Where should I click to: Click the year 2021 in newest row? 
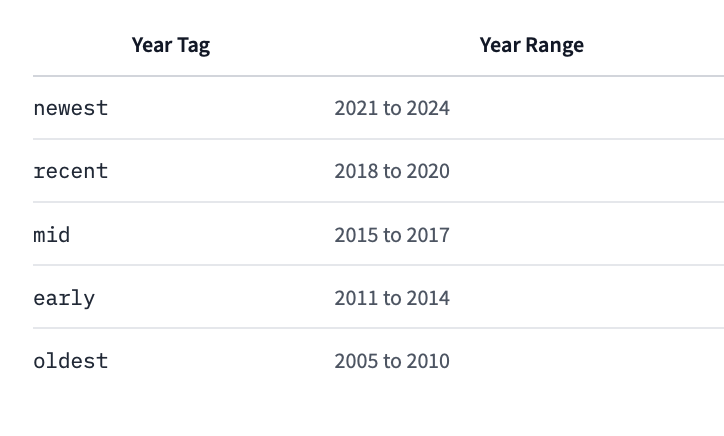coord(355,108)
